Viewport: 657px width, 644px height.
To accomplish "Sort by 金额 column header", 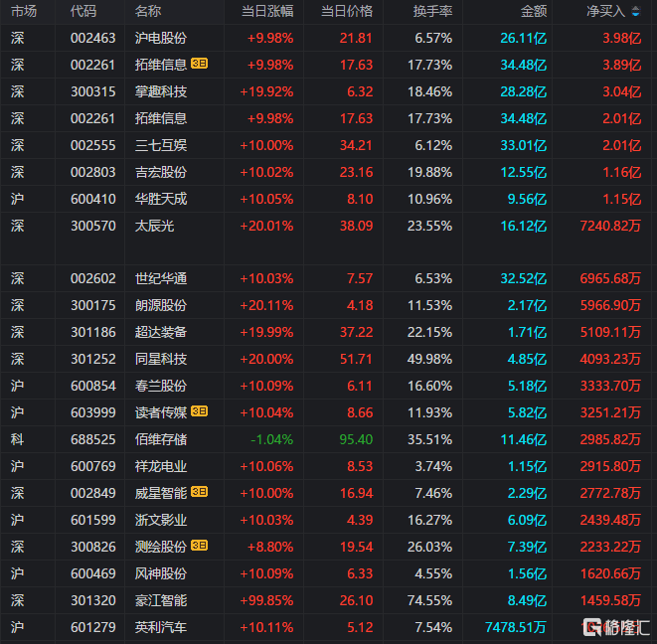I will point(534,11).
